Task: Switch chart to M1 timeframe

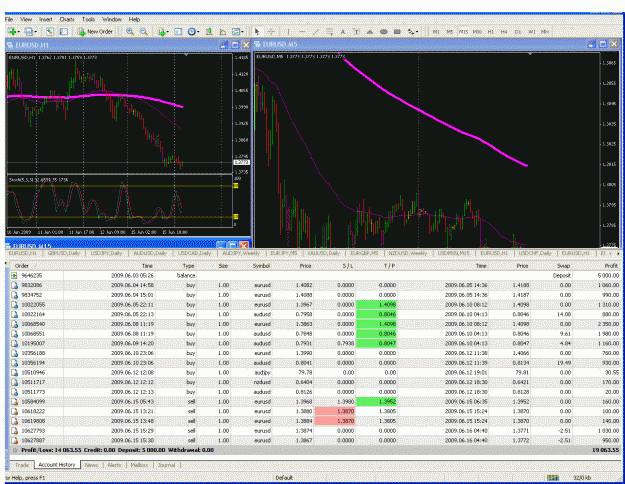Action: pyautogui.click(x=436, y=32)
